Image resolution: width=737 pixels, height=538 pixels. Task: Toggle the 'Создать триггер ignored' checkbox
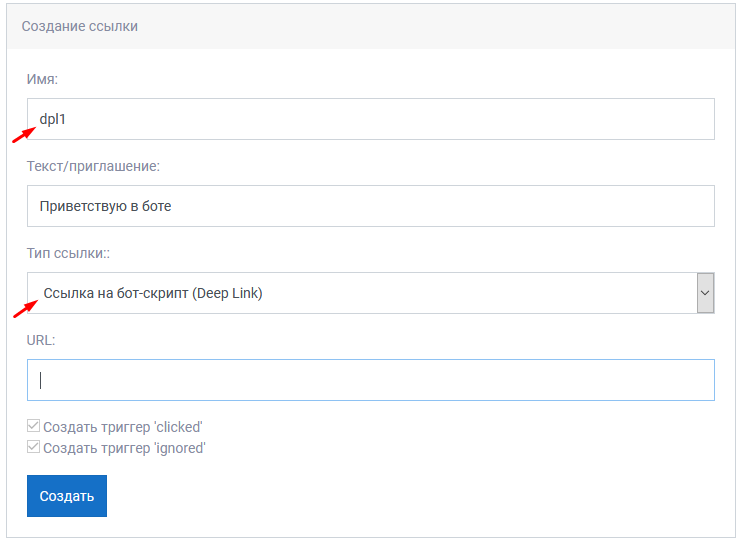[33, 446]
